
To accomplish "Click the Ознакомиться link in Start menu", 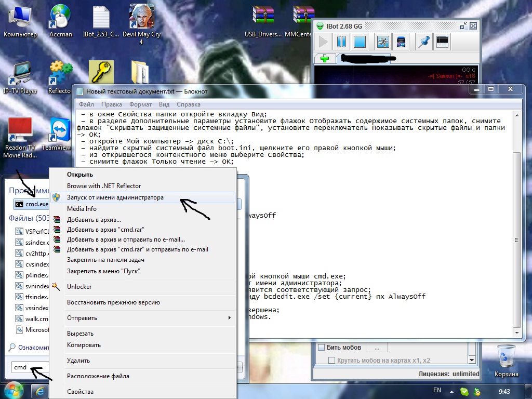I will click(29, 348).
